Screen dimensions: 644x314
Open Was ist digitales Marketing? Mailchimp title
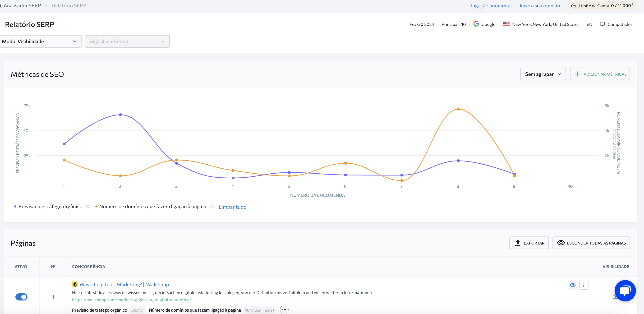pyautogui.click(x=124, y=284)
